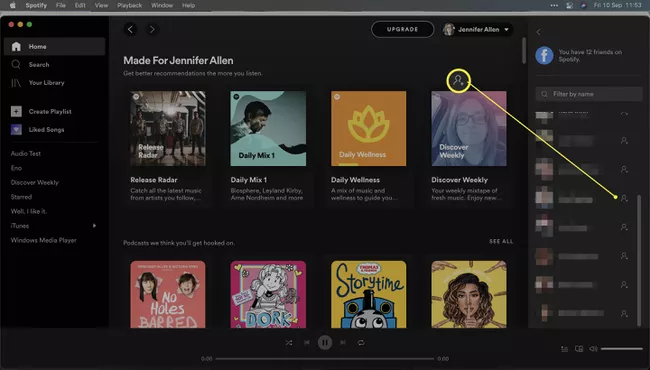Go back with the left chevron button
Viewport: 650px width, 370px height.
point(131,29)
